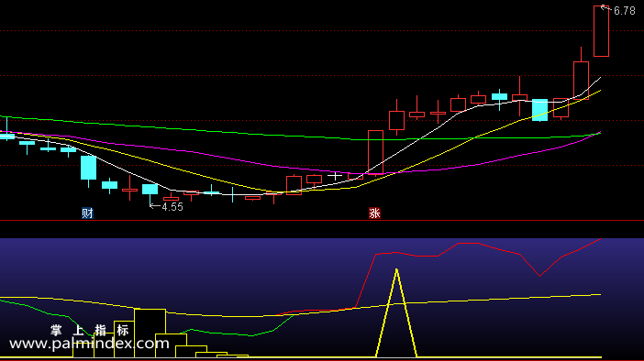Click the 掌上指标 watermark text
Image resolution: width=644 pixels, height=361 pixels.
(90, 330)
